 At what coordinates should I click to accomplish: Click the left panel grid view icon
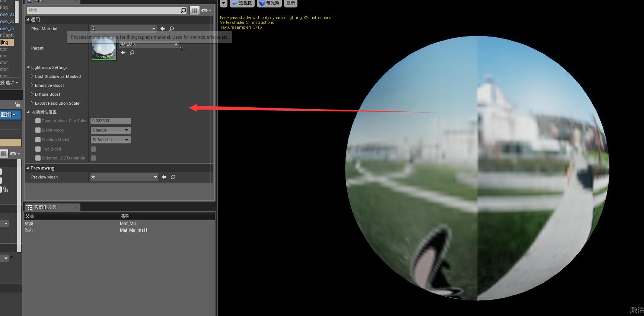[x=4, y=154]
